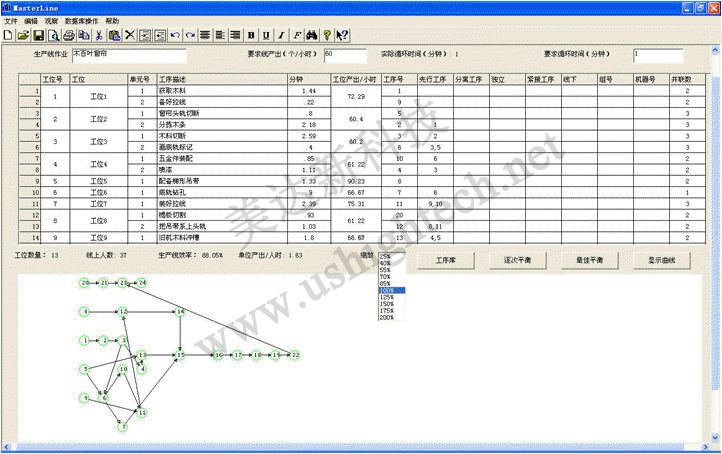
Task: Select 200% zoom level in list
Action: (387, 315)
